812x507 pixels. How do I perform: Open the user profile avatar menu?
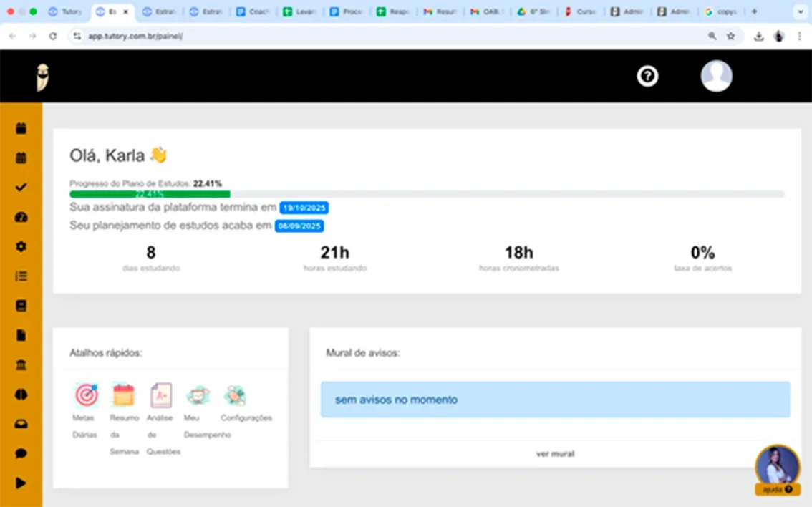716,76
